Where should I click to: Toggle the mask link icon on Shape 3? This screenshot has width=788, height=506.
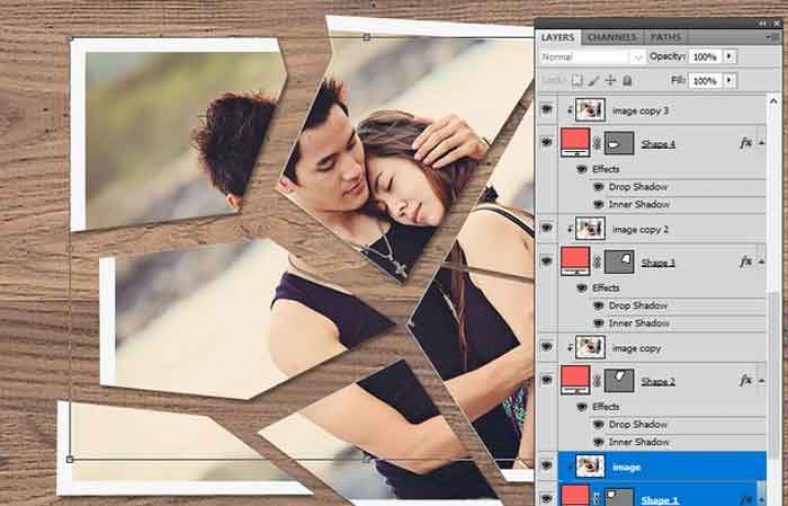point(597,263)
